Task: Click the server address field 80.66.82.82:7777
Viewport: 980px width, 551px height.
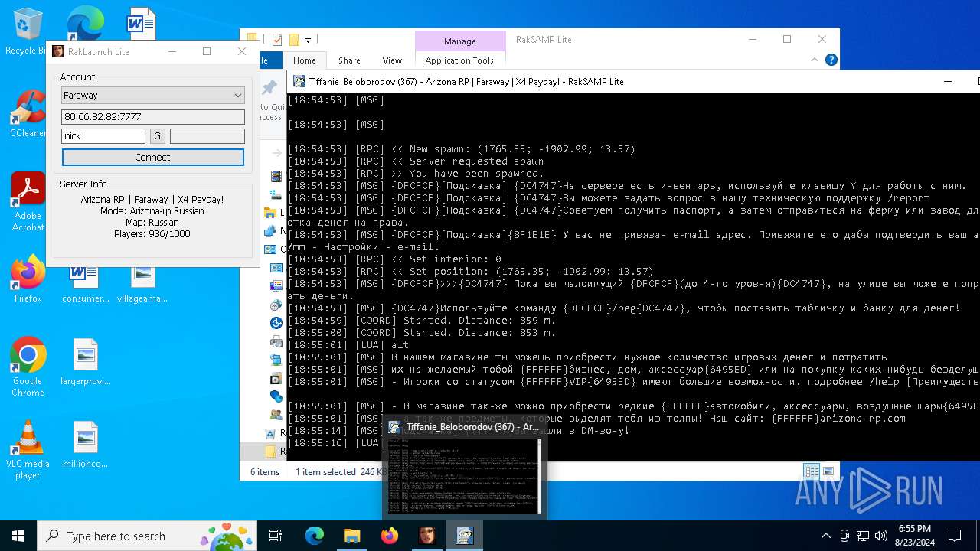Action: [x=153, y=116]
